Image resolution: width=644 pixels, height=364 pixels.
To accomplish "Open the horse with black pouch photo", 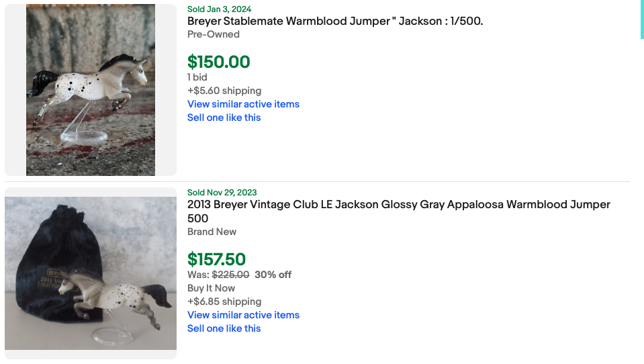I will point(91,273).
